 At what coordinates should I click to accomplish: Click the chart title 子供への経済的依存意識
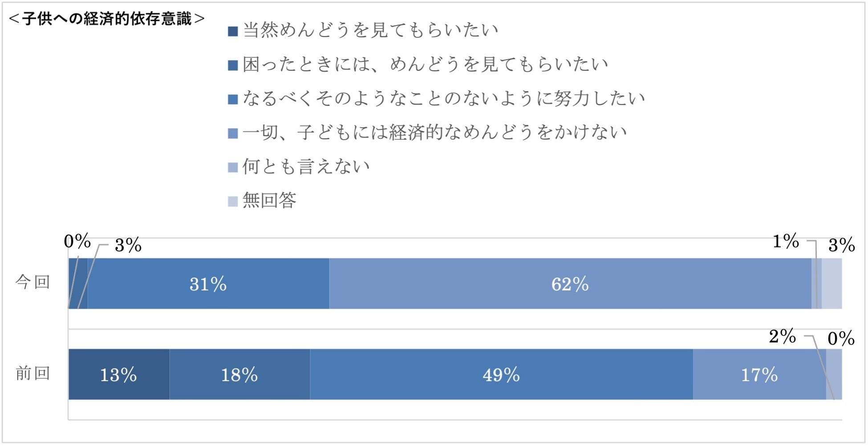(107, 19)
